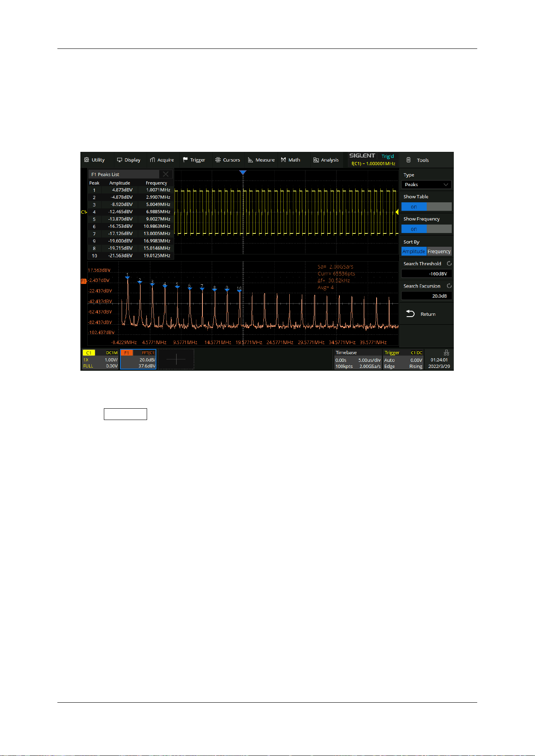535x756 pixels.
Task: Open the Display menu
Action: [x=128, y=160]
